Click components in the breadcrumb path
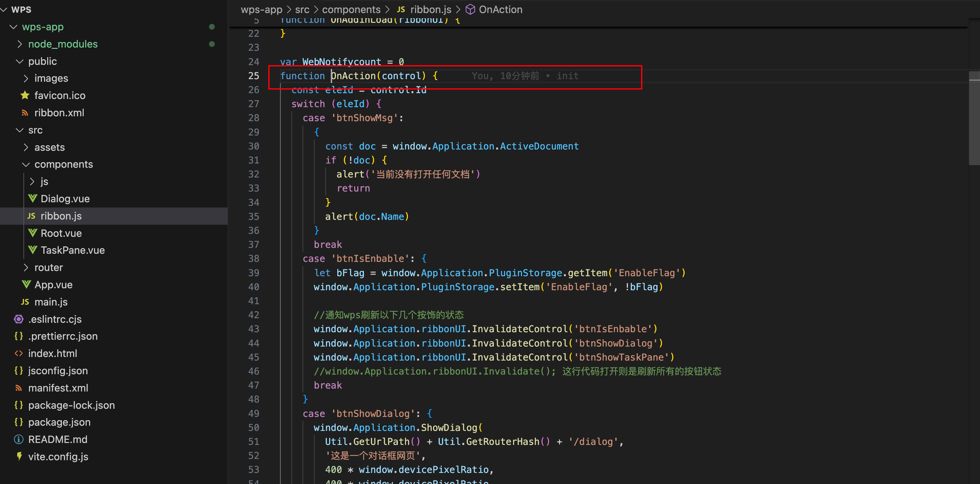Viewport: 980px width, 484px height. [x=351, y=9]
